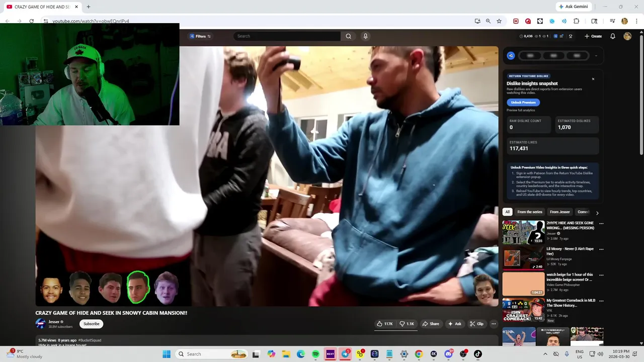Select From the series chip

click(x=530, y=212)
